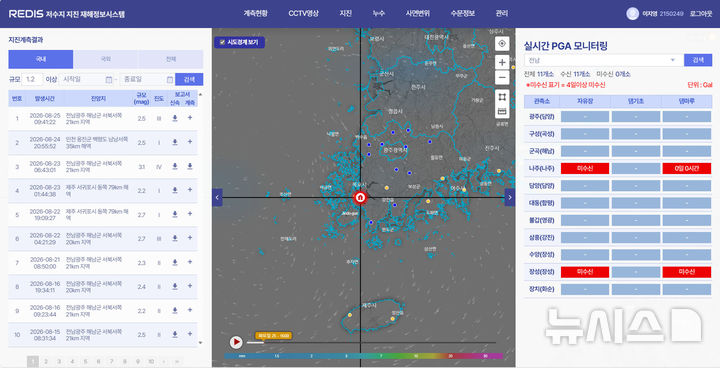
Task: Go to pagination page 5
Action: (85, 362)
